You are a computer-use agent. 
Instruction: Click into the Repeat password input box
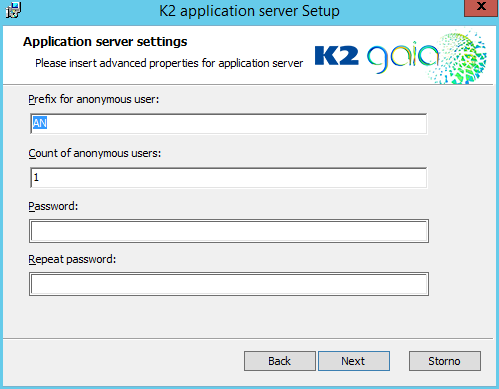pos(229,284)
